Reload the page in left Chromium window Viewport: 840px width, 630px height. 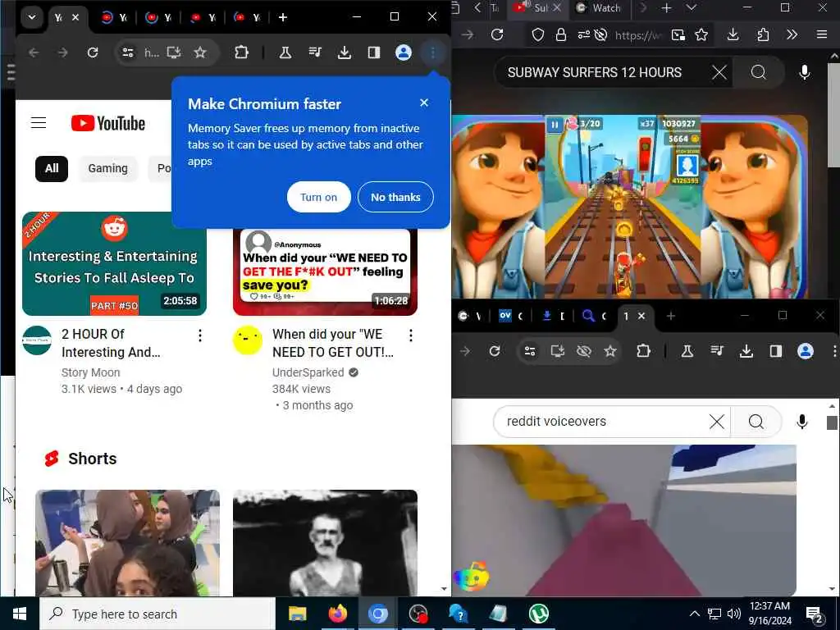(93, 52)
